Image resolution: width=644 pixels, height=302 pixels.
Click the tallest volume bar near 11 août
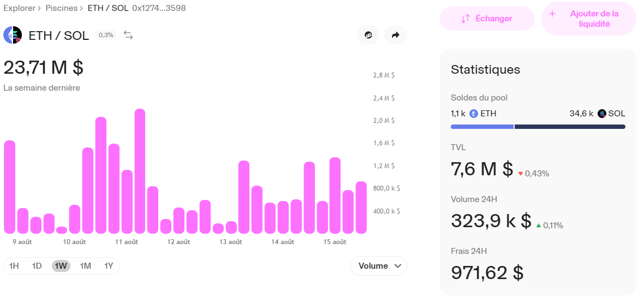pos(140,171)
